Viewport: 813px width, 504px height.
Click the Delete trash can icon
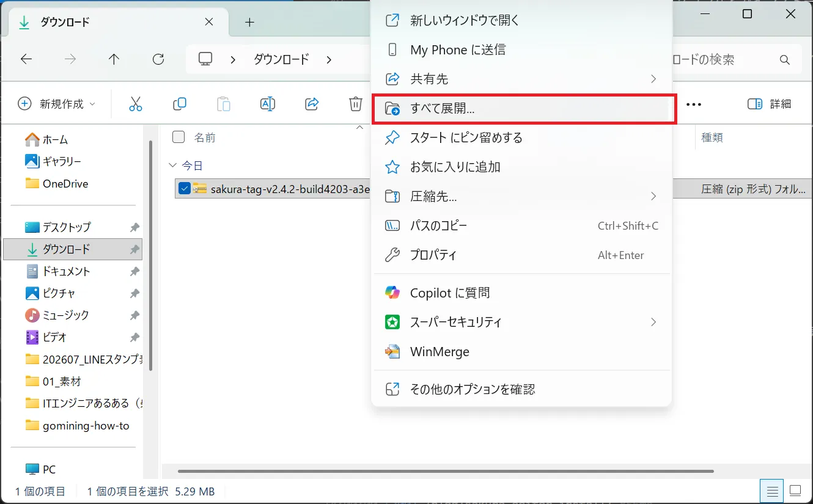[x=356, y=104]
